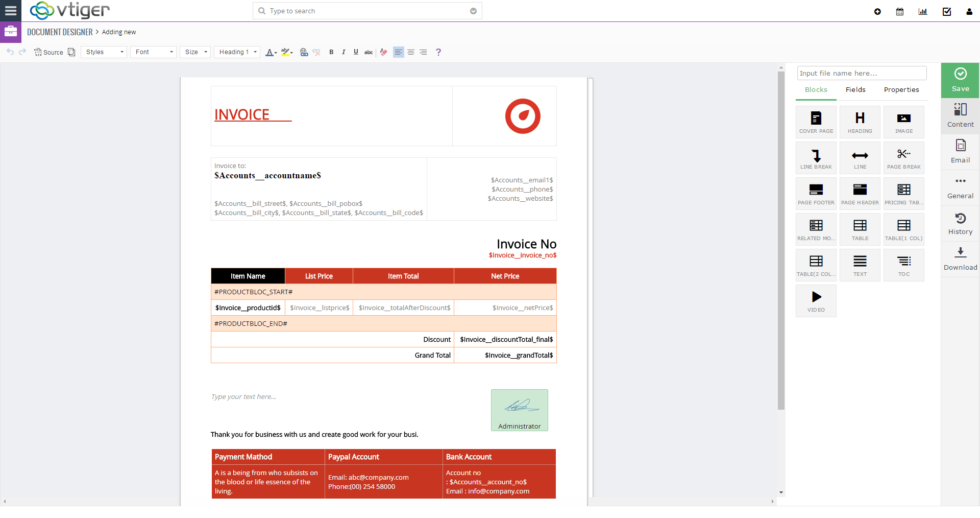Insert a Video block

(816, 300)
